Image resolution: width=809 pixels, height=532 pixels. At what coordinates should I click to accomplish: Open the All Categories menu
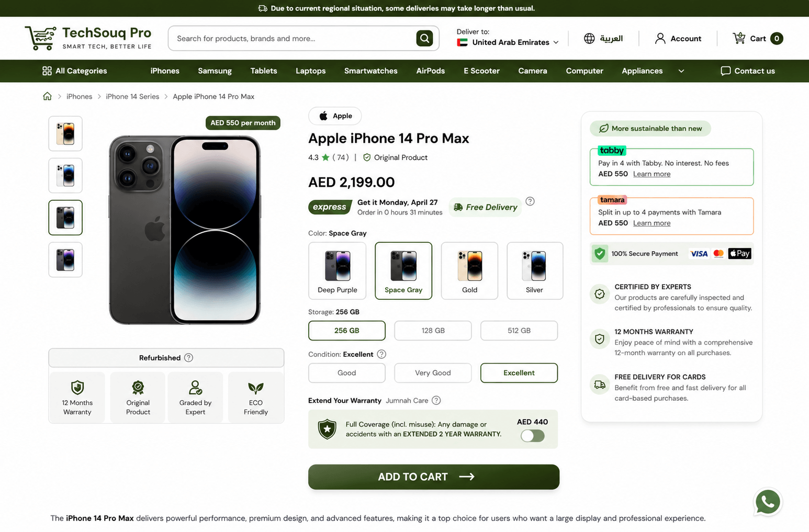pyautogui.click(x=74, y=71)
